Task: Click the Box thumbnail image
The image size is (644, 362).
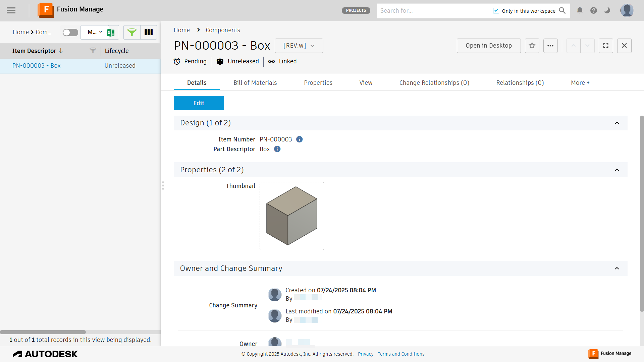Action: pyautogui.click(x=291, y=216)
